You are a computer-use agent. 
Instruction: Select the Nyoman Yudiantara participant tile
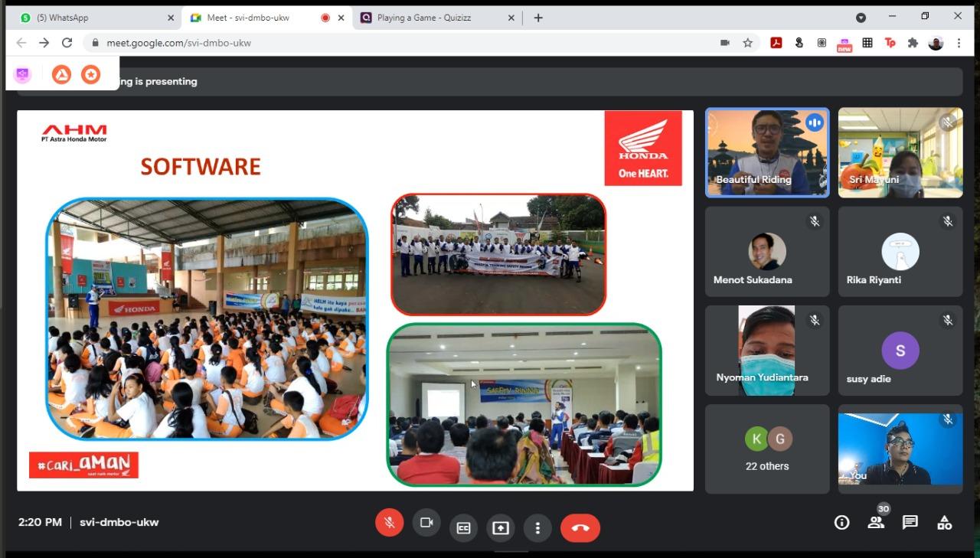(x=767, y=351)
